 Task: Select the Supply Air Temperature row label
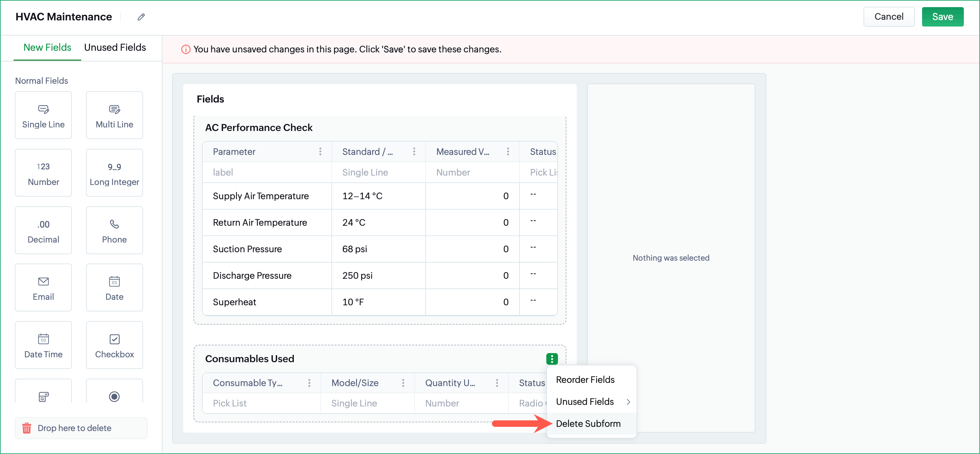261,196
